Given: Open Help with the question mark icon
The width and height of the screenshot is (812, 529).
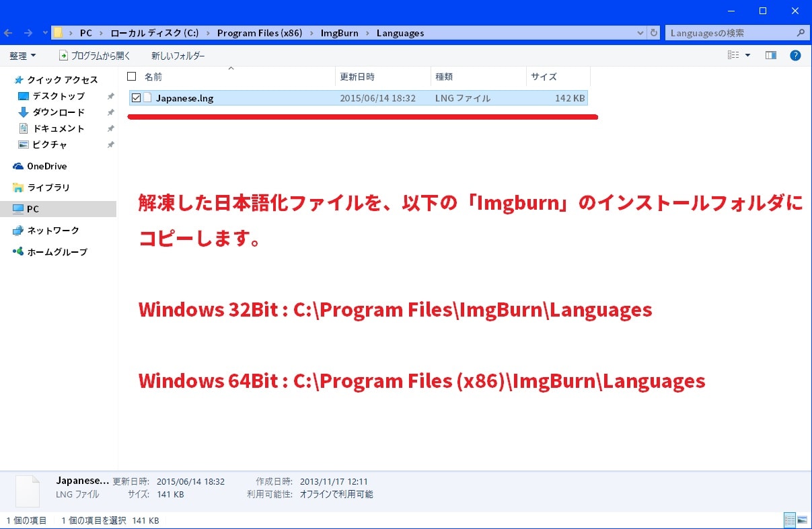Looking at the screenshot, I should click(795, 56).
